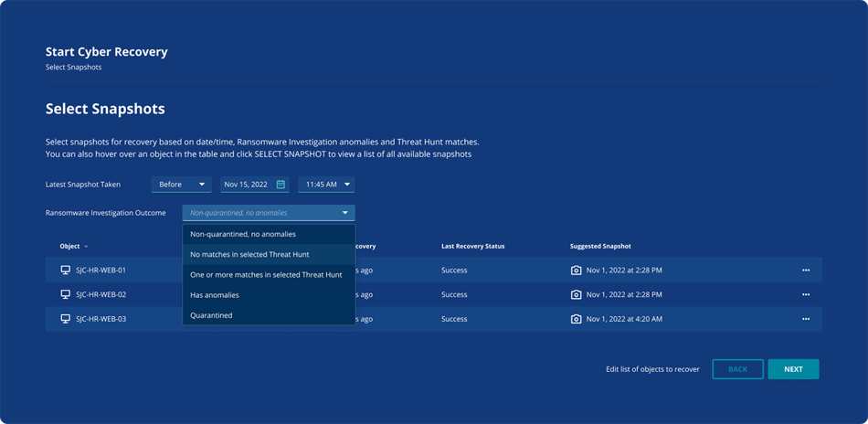Click monitor icon beside SJC-HR-WEB-02
The width and height of the screenshot is (868, 424).
(x=65, y=294)
